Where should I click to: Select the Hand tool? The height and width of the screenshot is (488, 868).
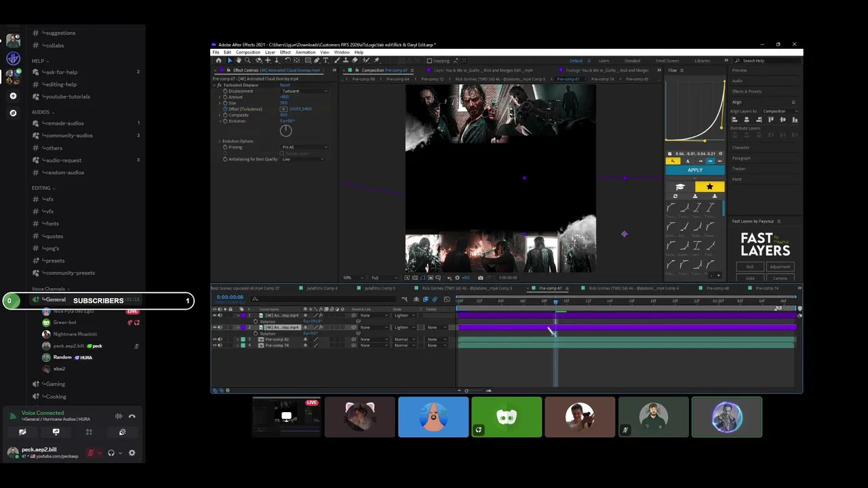(239, 60)
